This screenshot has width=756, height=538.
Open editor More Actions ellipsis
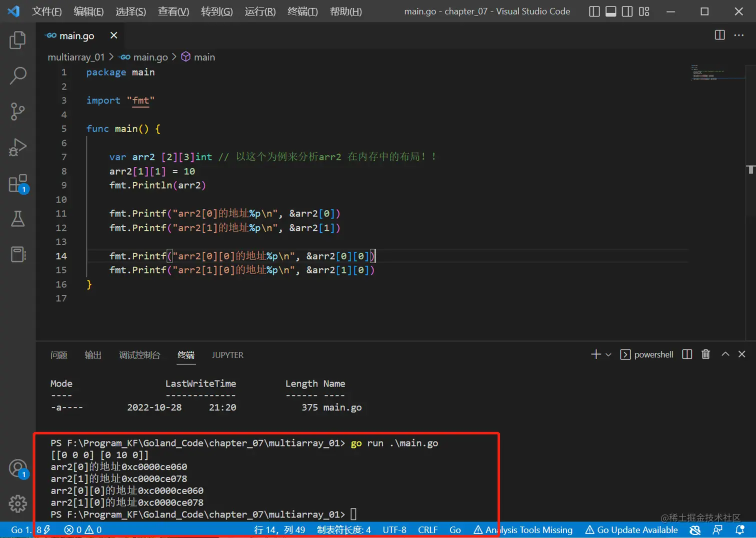(x=738, y=35)
